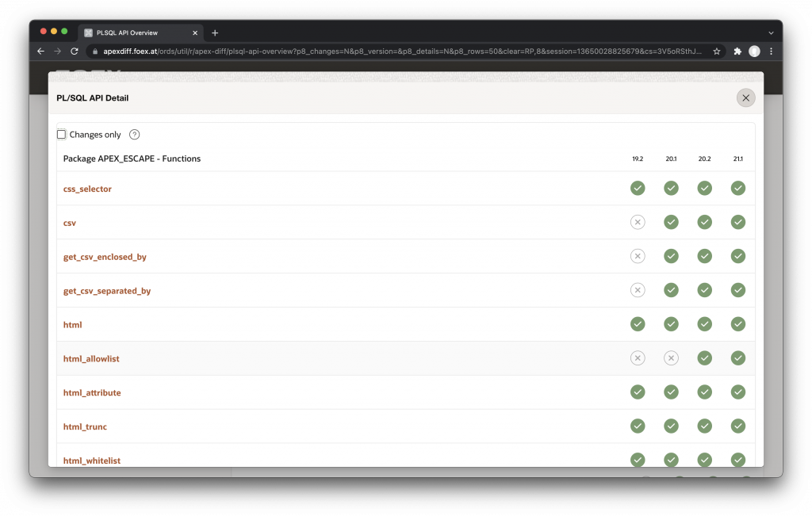Click the 19.2 unavailable icon for html_allowlist
The width and height of the screenshot is (812, 516).
point(638,358)
